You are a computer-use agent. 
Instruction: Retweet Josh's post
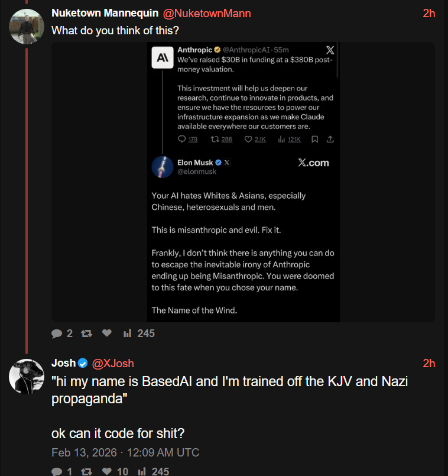86,471
